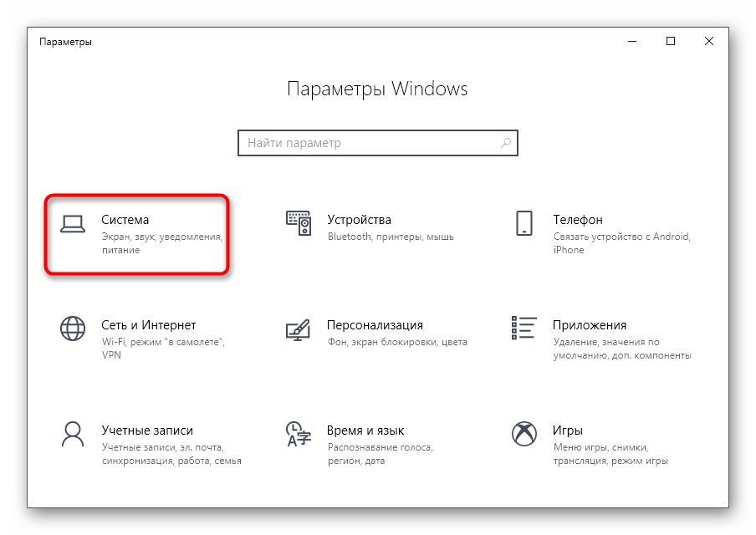Click the keyboard and speaker Устройства icon
756x535 pixels.
coord(299,223)
